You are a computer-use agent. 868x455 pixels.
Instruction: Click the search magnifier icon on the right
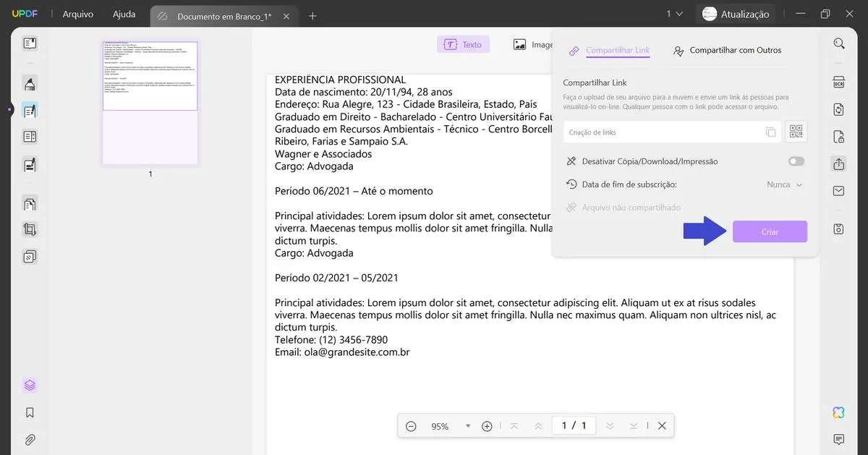tap(838, 43)
